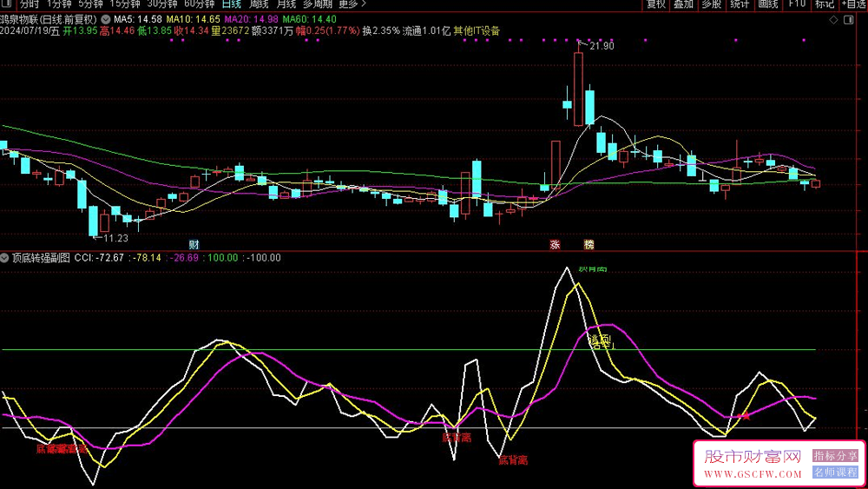Click the green 100.00 indicator value
Screen dimensions: 868x489
click(x=222, y=257)
